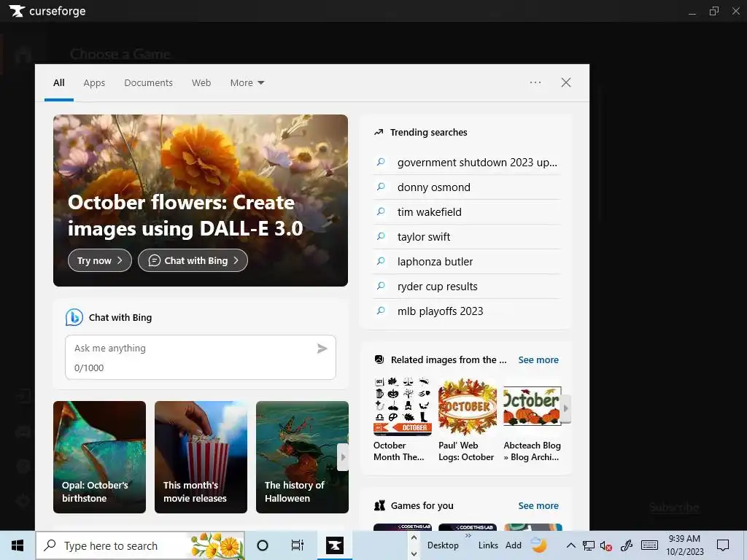Screen dimensions: 747x560
Task: Click the Chat with Bing banner button
Action: point(193,260)
